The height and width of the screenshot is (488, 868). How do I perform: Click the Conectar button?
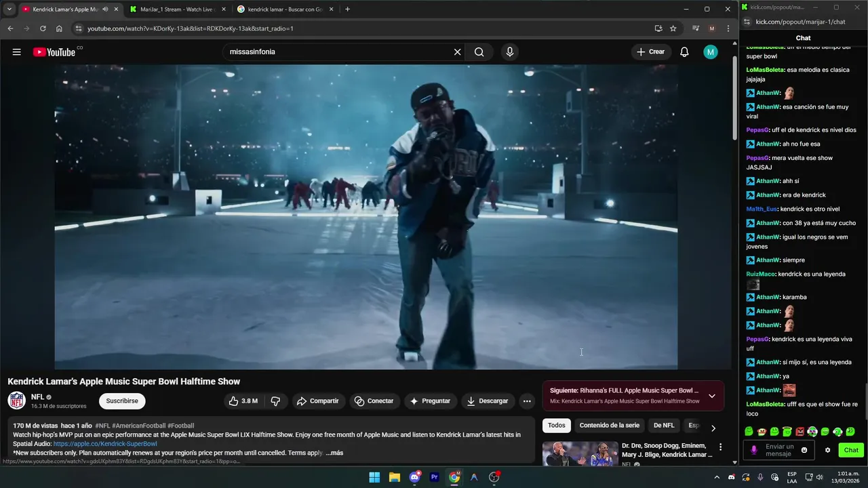pos(374,401)
